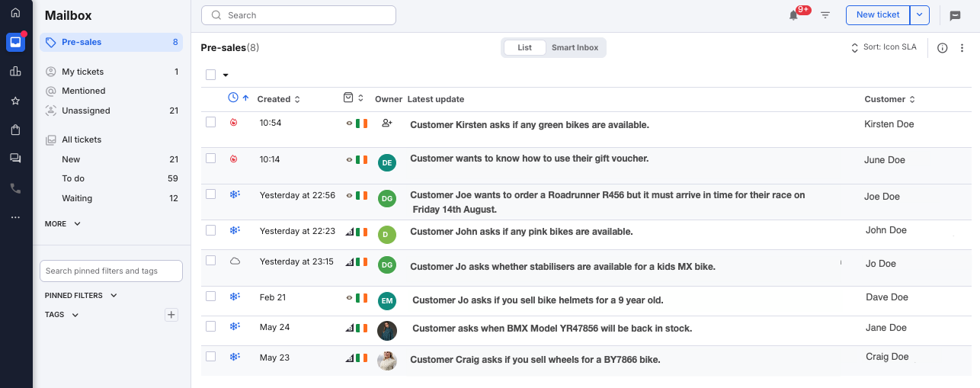980x388 pixels.
Task: Sort by Created column header
Action: [x=279, y=99]
